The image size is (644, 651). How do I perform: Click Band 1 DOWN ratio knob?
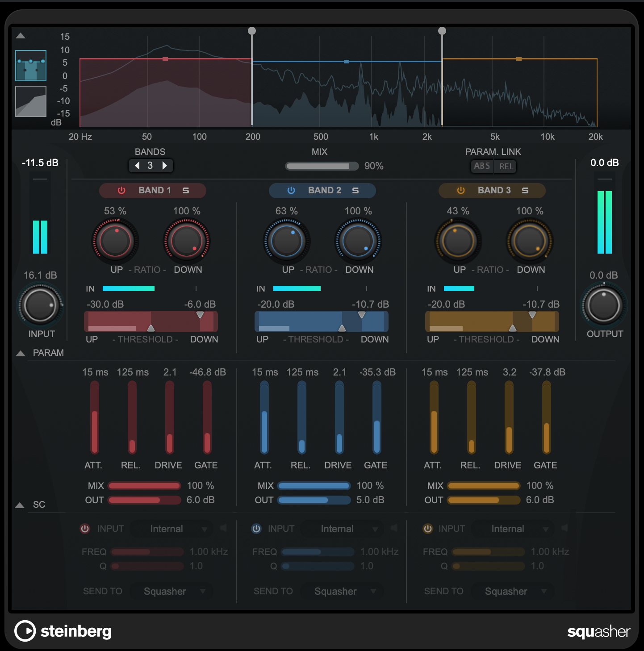tap(187, 241)
